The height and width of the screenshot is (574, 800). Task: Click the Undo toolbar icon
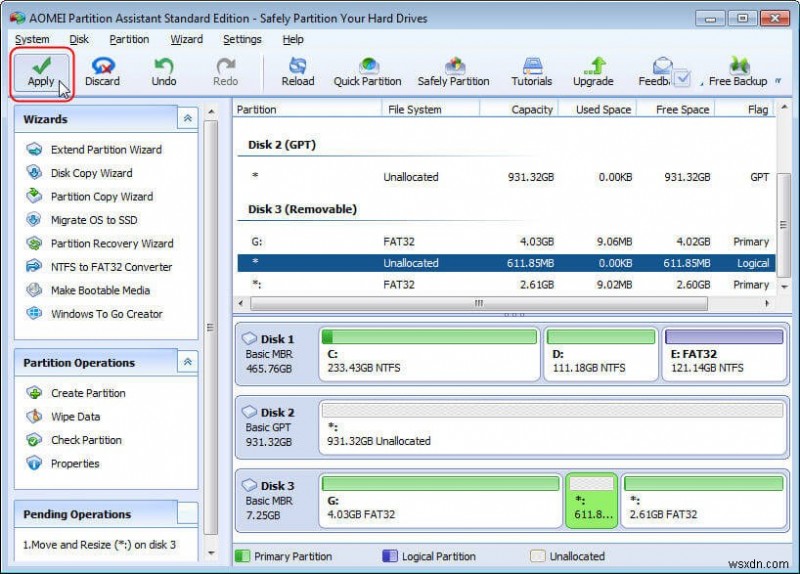164,66
